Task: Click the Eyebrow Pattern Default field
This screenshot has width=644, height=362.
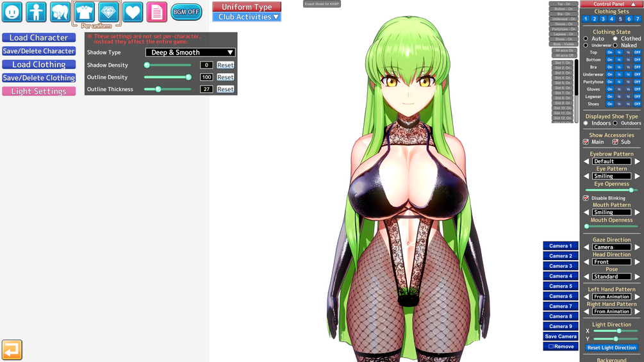Action: (x=611, y=161)
